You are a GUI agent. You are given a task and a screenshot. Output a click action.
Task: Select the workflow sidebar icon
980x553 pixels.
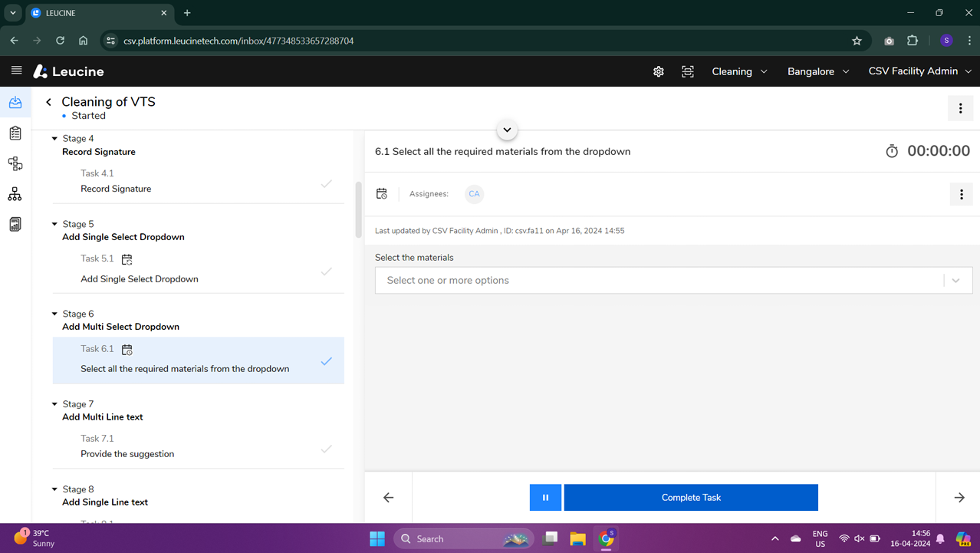click(15, 163)
